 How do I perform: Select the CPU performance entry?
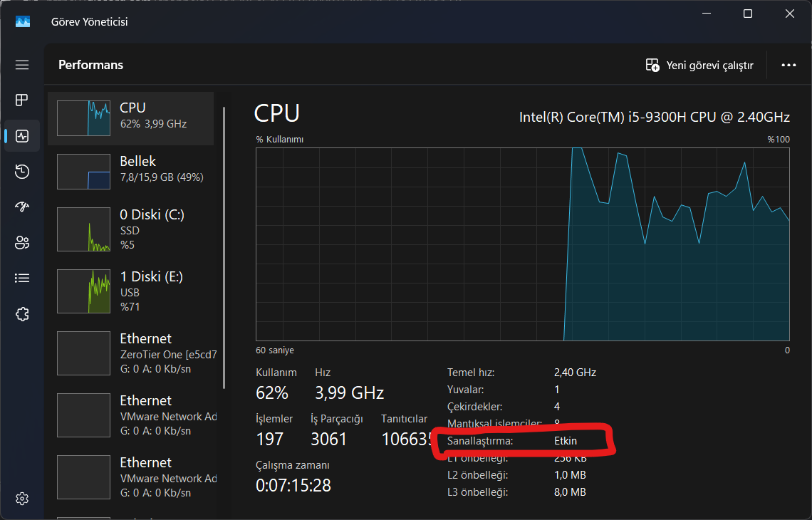coord(130,118)
